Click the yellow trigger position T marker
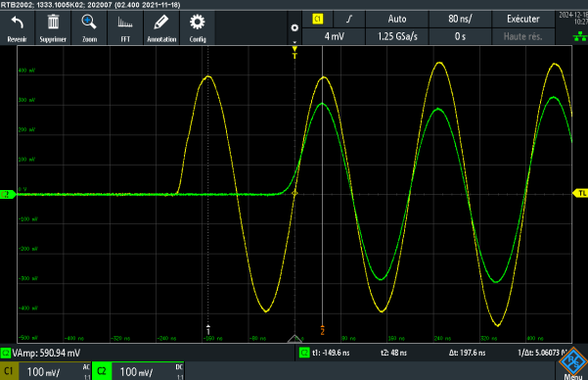The height and width of the screenshot is (380, 588). [294, 53]
